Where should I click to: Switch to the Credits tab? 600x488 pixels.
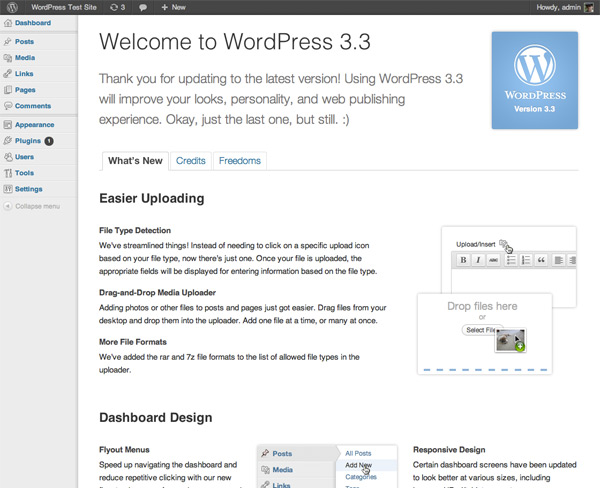click(x=191, y=161)
